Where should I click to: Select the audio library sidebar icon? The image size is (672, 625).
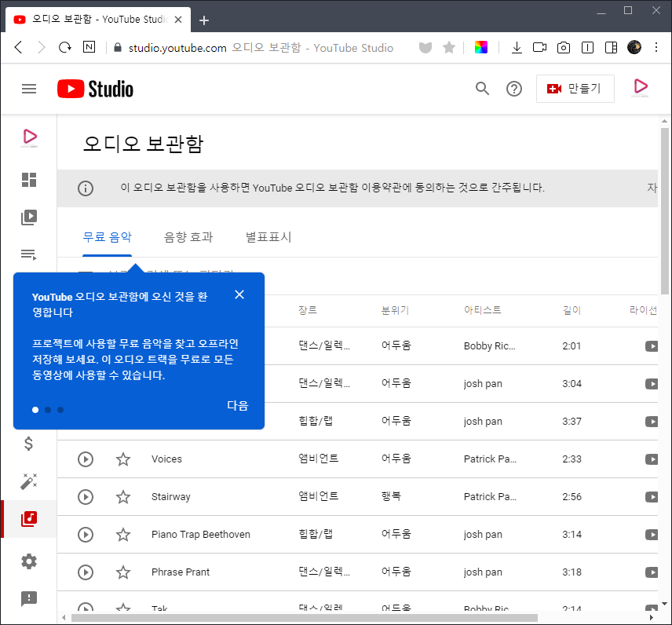[29, 519]
